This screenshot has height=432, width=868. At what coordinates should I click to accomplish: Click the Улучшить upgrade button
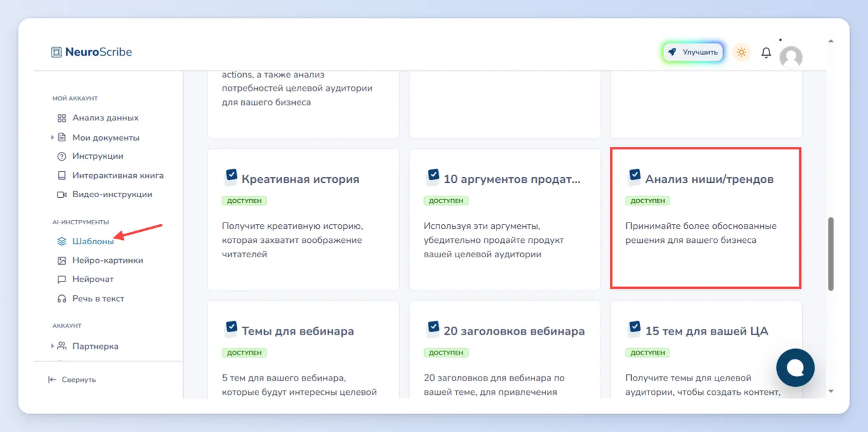[x=693, y=52]
